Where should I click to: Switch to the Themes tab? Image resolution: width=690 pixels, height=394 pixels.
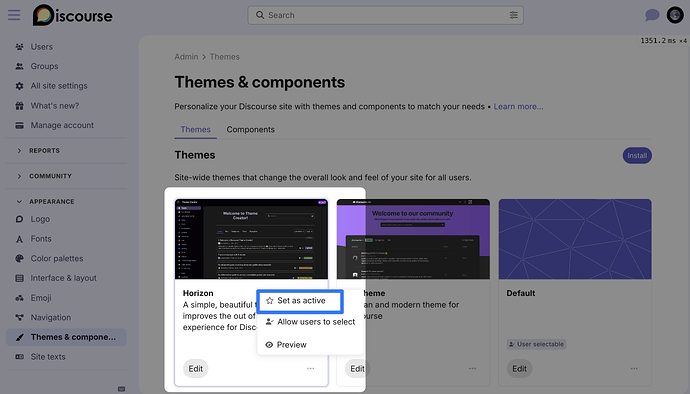pyautogui.click(x=195, y=129)
